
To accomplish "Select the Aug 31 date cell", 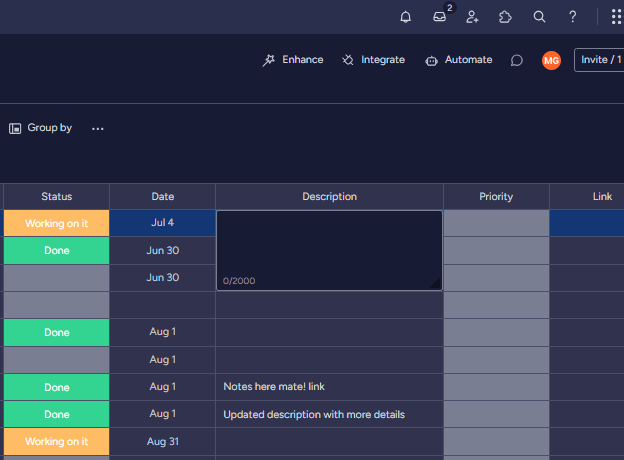I will 162,442.
